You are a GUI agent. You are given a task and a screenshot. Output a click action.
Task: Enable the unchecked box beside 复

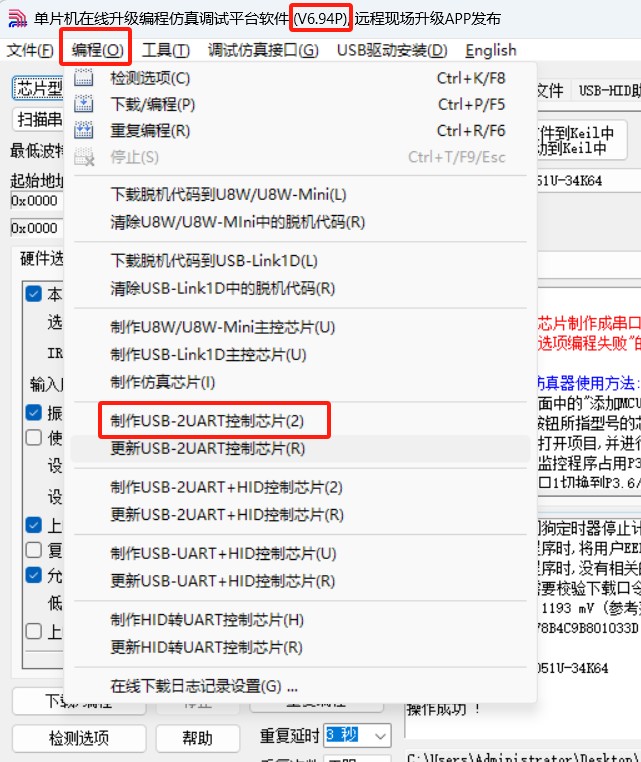point(34,550)
